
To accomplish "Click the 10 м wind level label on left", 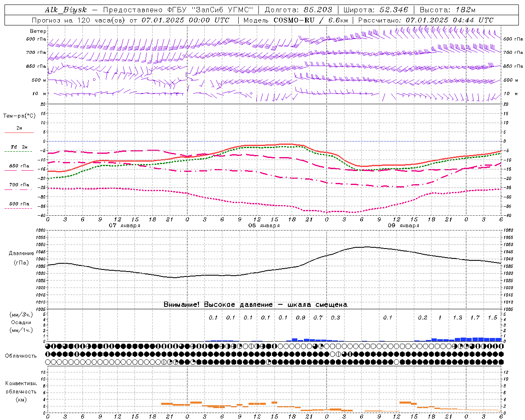I will pyautogui.click(x=39, y=94).
